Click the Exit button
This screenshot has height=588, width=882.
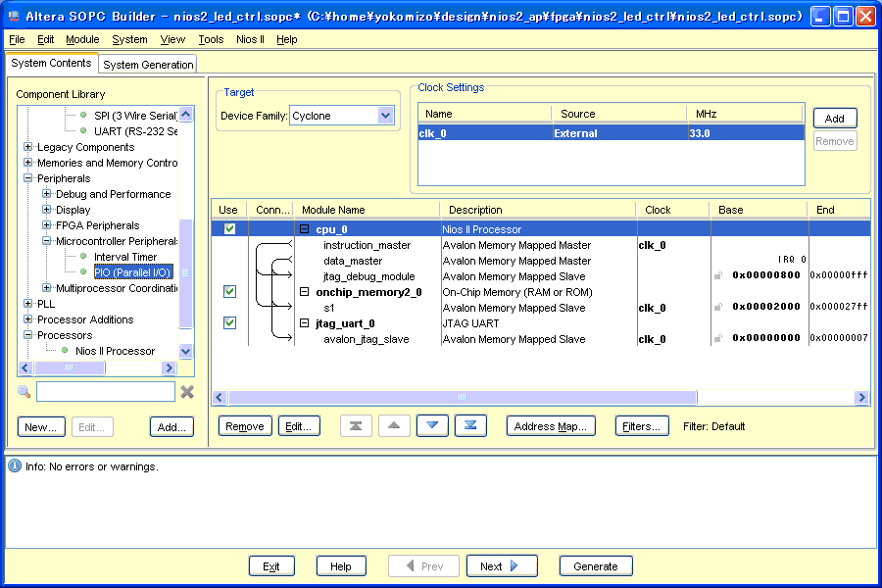pyautogui.click(x=271, y=566)
